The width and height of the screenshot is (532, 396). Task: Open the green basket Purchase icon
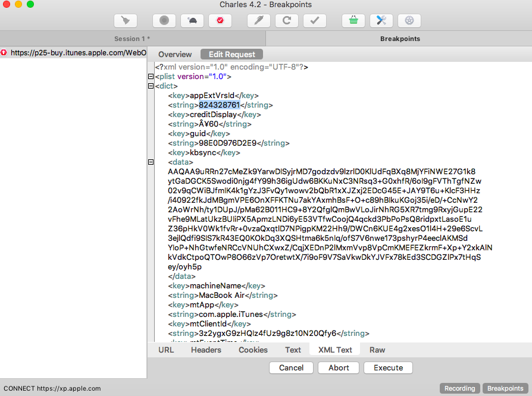coord(353,21)
